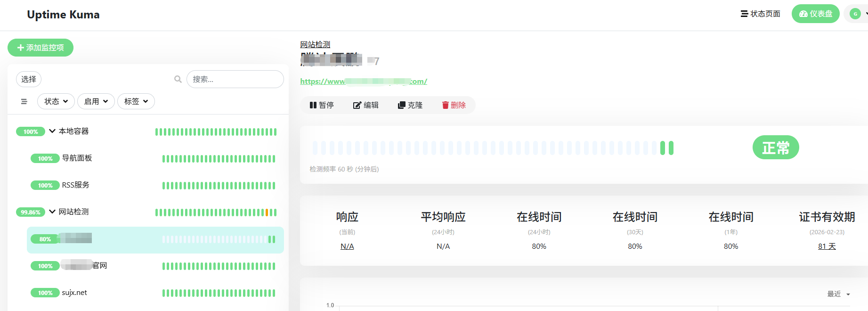Screen dimensions: 868x311
Task: Open the 编辑 edit monitor button
Action: [x=366, y=105]
